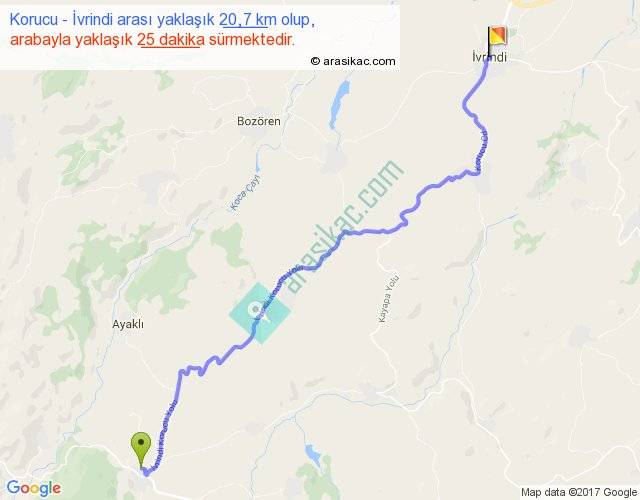
Task: Select the Ayaklı village label
Action: (x=128, y=324)
